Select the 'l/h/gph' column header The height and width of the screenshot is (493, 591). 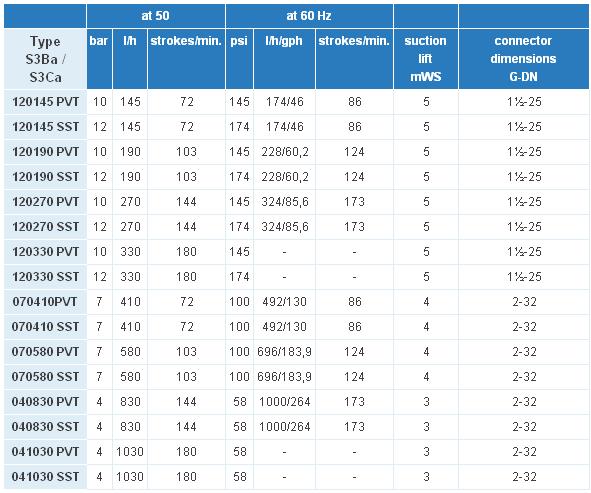(284, 59)
